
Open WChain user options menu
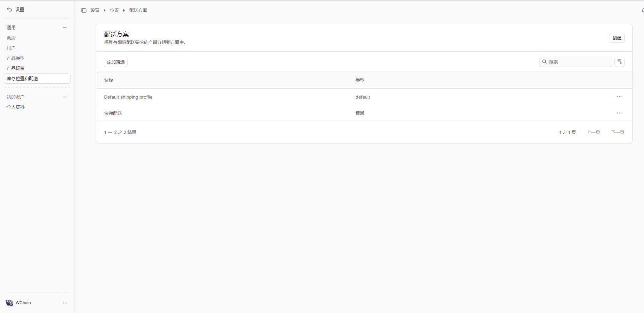[65, 303]
